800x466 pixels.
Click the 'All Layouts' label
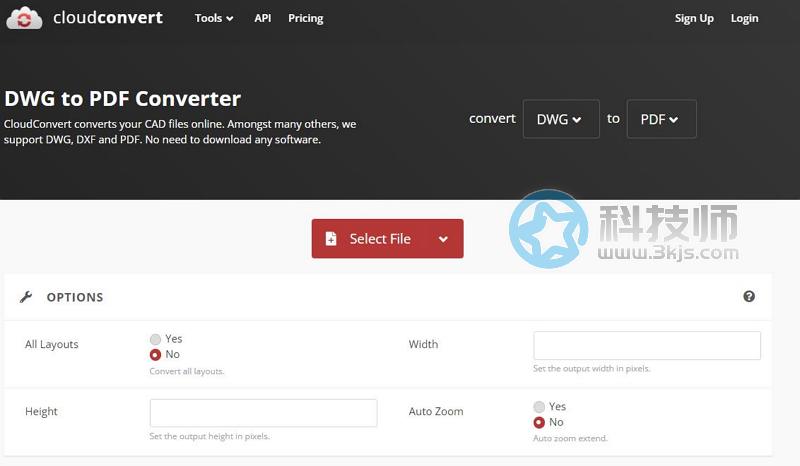[52, 345]
